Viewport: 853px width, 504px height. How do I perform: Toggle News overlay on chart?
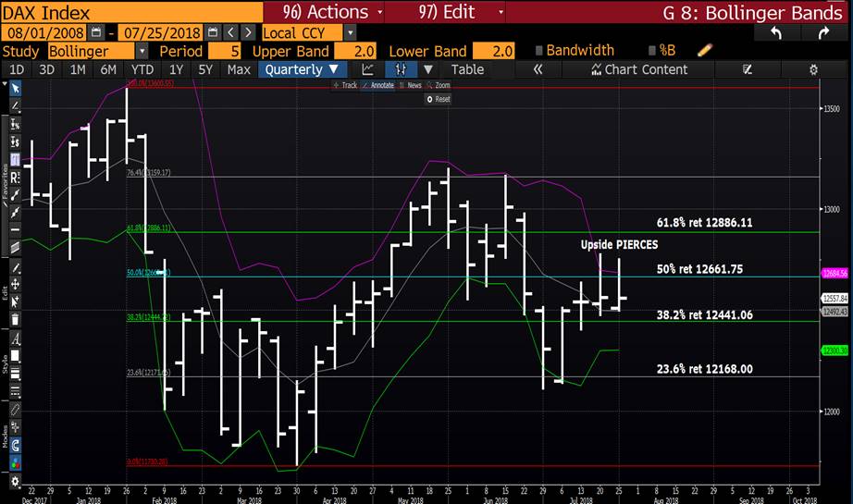[410, 85]
